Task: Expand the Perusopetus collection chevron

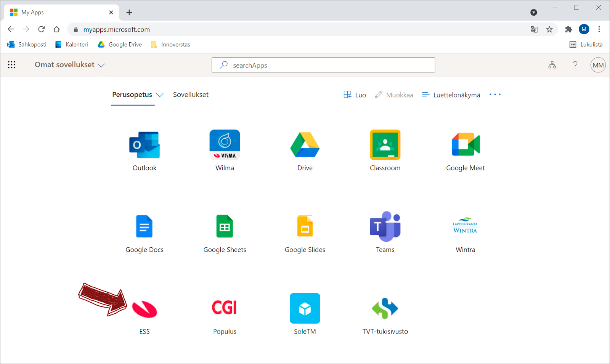Action: pyautogui.click(x=160, y=95)
